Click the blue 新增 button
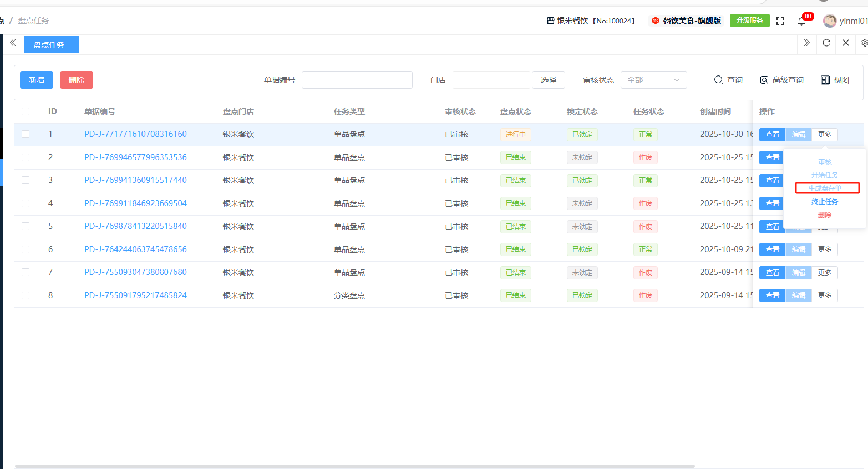This screenshot has height=469, width=868. (37, 80)
